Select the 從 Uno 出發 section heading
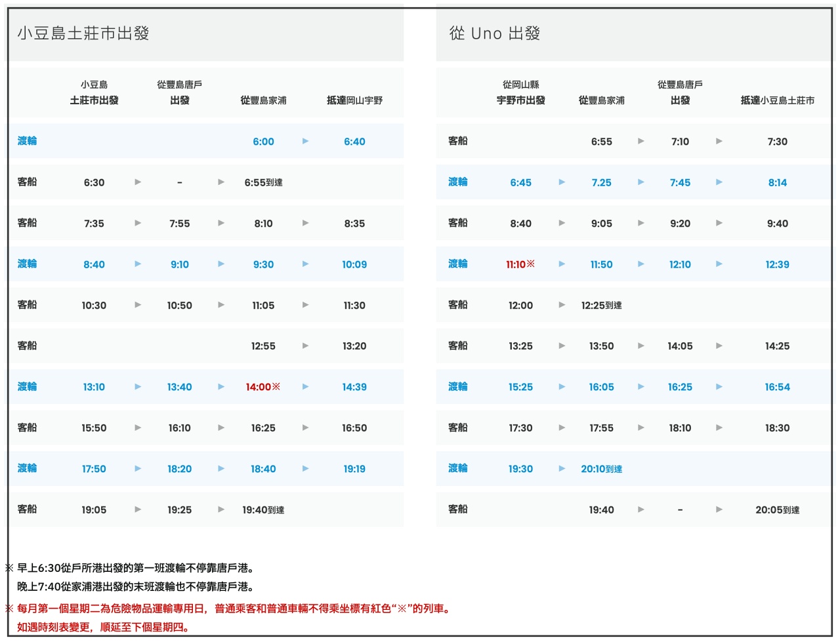 pyautogui.click(x=494, y=33)
